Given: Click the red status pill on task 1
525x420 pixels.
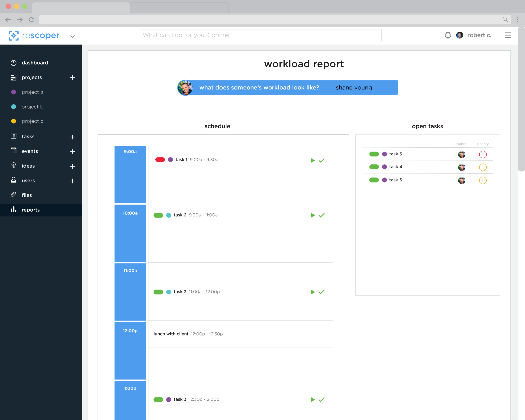Looking at the screenshot, I should tap(160, 160).
